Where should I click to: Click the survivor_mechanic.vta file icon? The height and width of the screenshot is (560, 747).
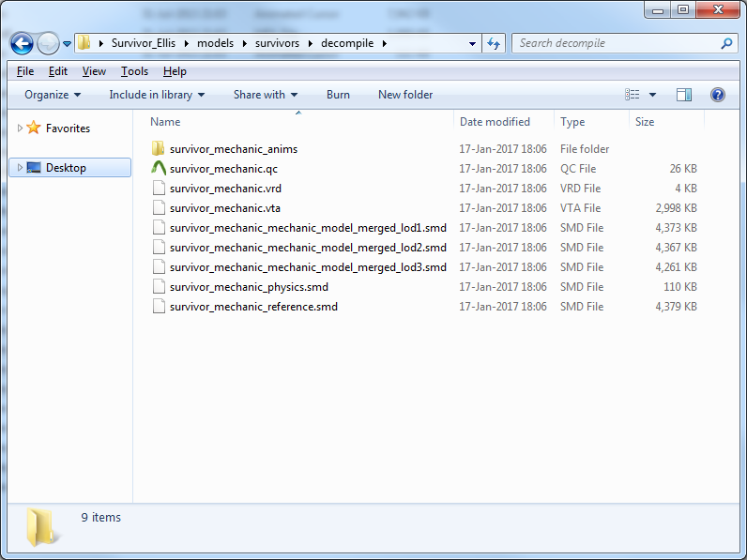[x=159, y=207]
